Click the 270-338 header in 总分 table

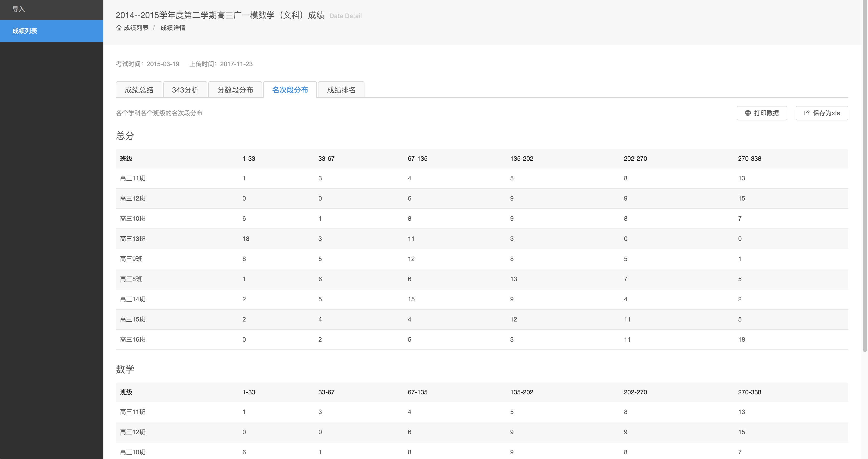(x=749, y=158)
